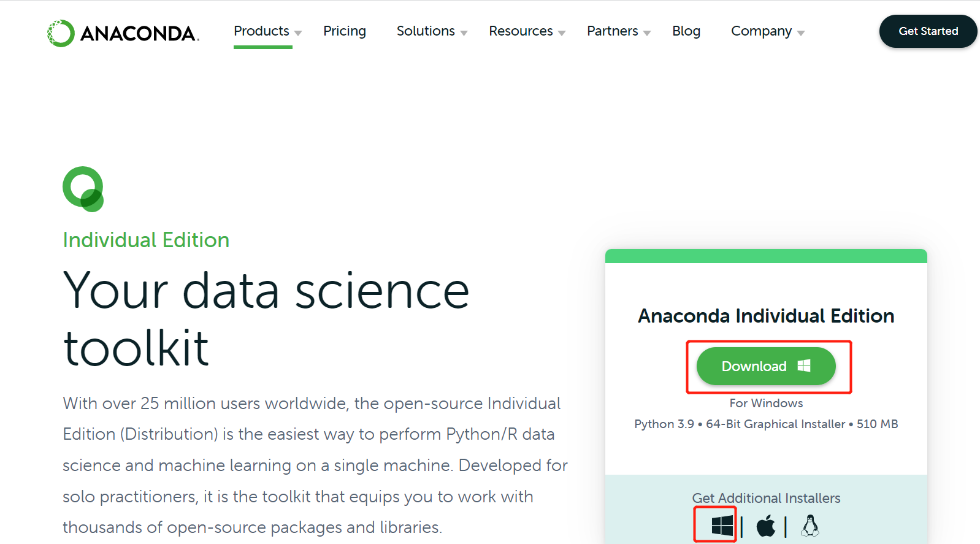Click the For Windows label
Screen dimensions: 980x544
click(766, 403)
